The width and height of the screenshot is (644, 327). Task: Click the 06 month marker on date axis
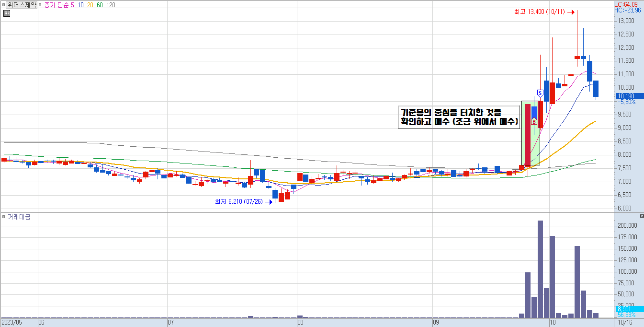pos(41,323)
